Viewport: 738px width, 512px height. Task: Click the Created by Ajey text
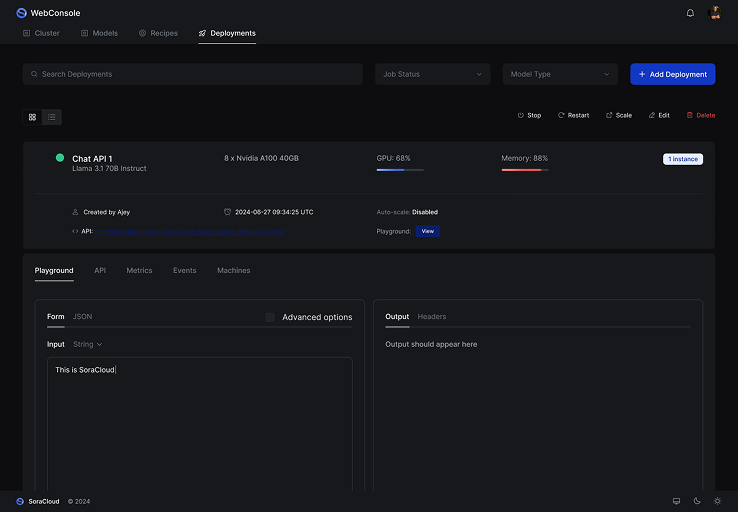(x=106, y=212)
